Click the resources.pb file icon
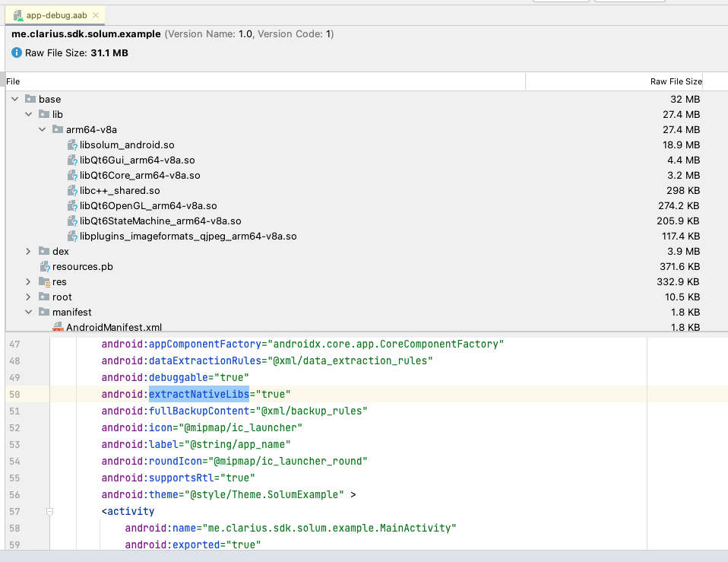Image resolution: width=728 pixels, height=562 pixels. pyautogui.click(x=44, y=266)
